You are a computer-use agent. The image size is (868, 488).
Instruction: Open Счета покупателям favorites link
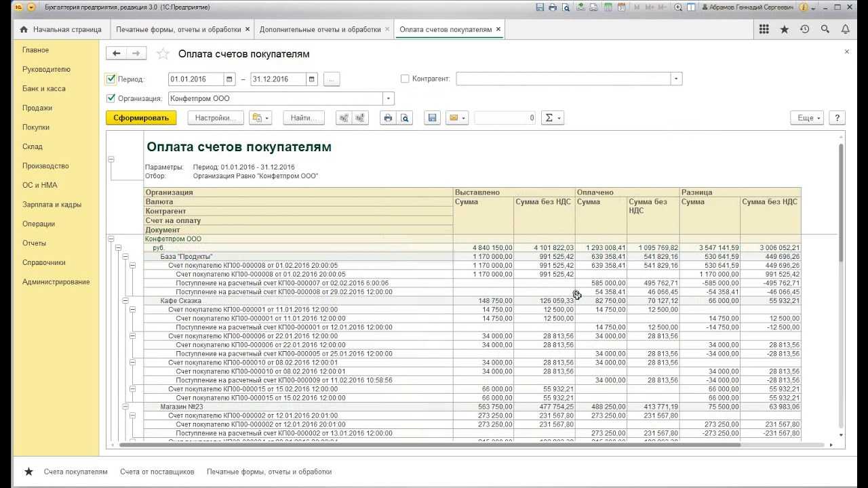coord(75,472)
